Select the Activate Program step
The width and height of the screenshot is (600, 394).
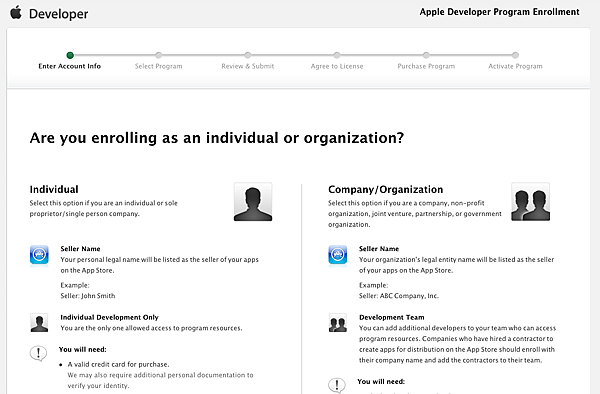(515, 66)
